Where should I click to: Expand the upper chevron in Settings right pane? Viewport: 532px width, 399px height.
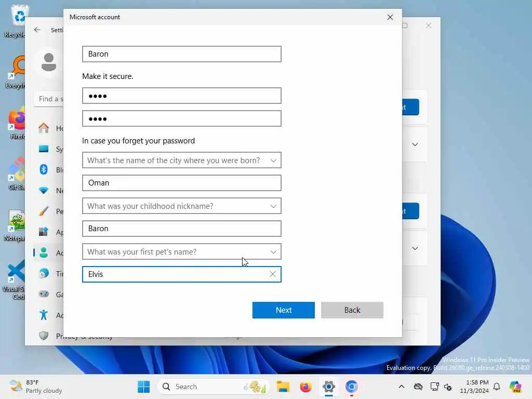[x=415, y=144]
